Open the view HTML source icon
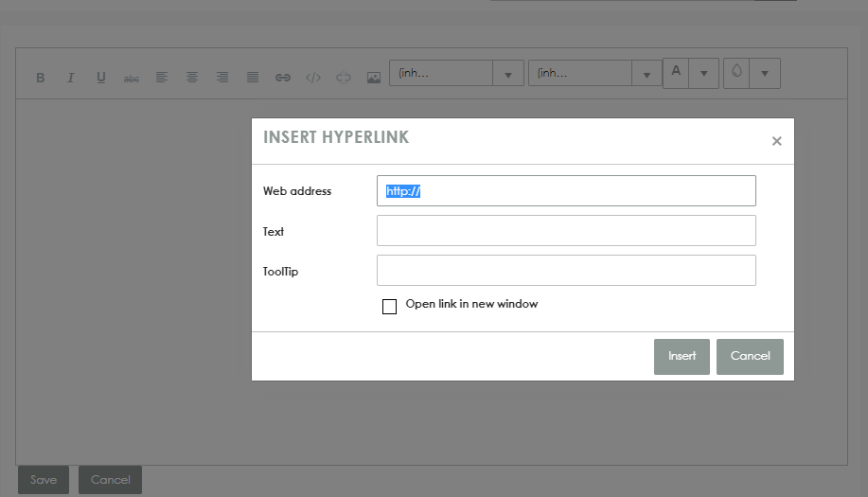The width and height of the screenshot is (868, 497). (x=313, y=78)
